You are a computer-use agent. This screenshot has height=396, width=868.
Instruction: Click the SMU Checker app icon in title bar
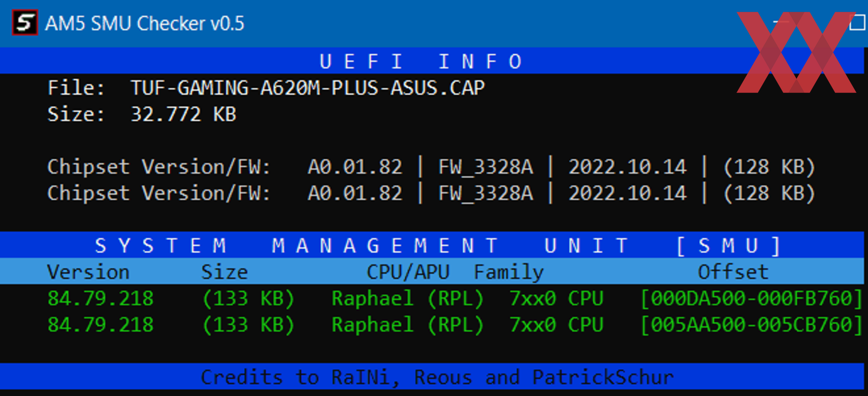(x=24, y=23)
